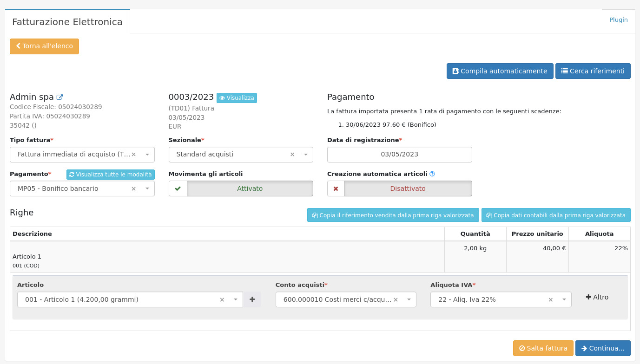Clear the Conto acquisti selection
640x364 pixels.
coord(396,299)
